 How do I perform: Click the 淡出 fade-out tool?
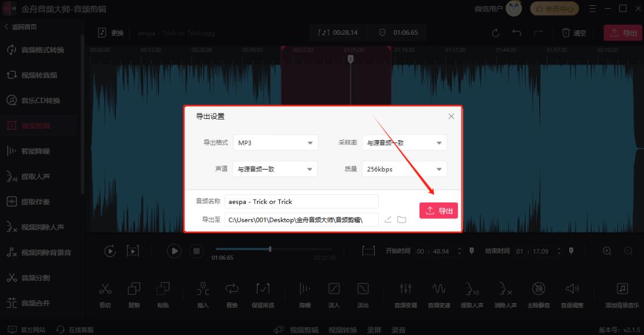[363, 295]
